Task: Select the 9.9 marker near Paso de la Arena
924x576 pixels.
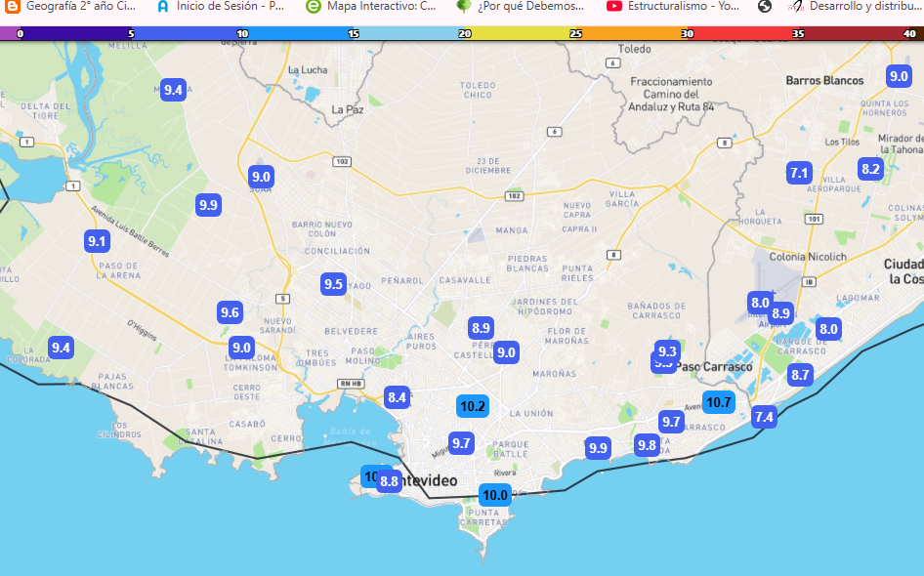Action: tap(208, 205)
